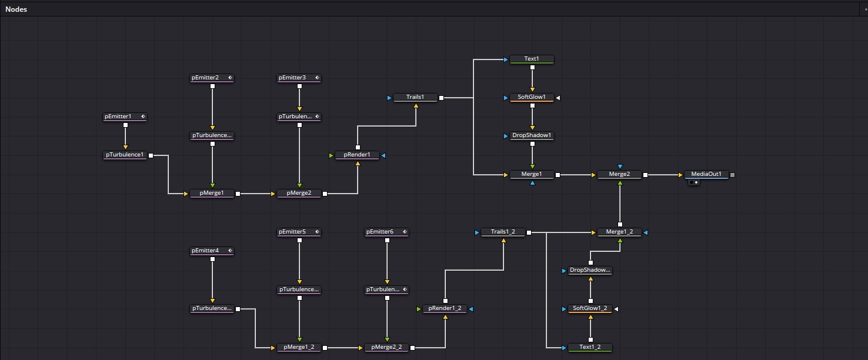Click the white arrow right of SoftGlow1
The image size is (868, 360).
click(x=558, y=98)
